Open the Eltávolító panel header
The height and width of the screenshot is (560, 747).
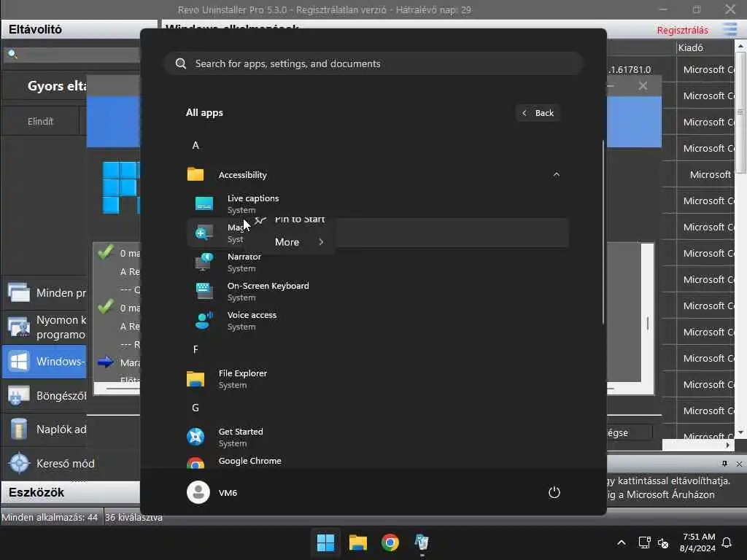click(79, 29)
